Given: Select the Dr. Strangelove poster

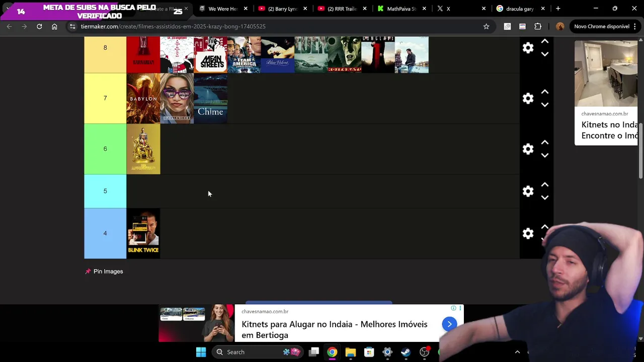Looking at the screenshot, I should [x=177, y=54].
